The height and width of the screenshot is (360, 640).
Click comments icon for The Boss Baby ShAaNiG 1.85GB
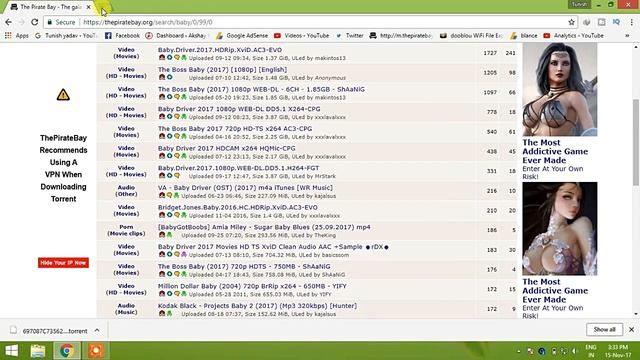coord(177,97)
